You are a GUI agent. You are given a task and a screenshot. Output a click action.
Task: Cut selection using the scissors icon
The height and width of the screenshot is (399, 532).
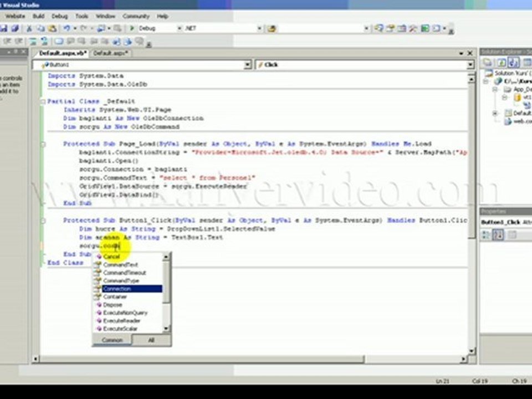(29, 28)
